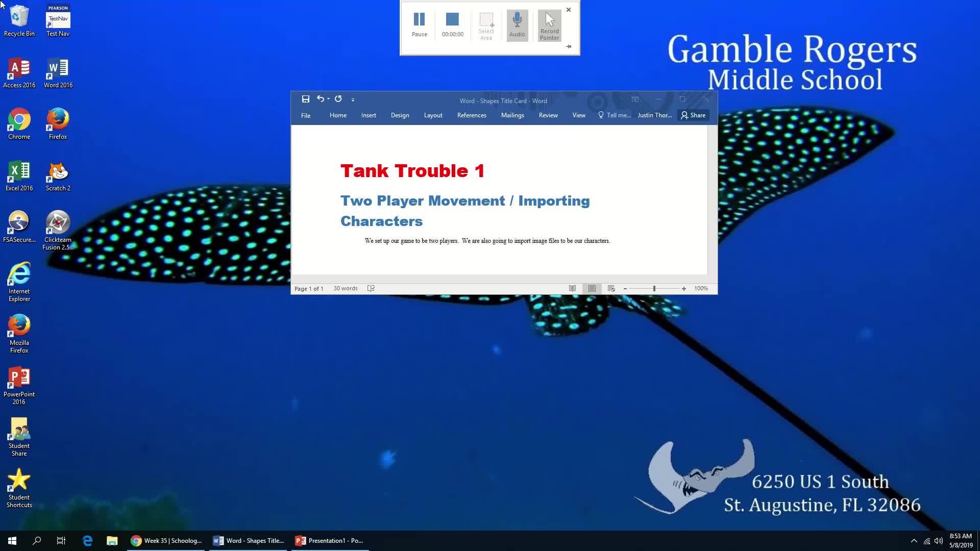This screenshot has height=551, width=980.
Task: Expand the zoom level slider
Action: (x=653, y=289)
